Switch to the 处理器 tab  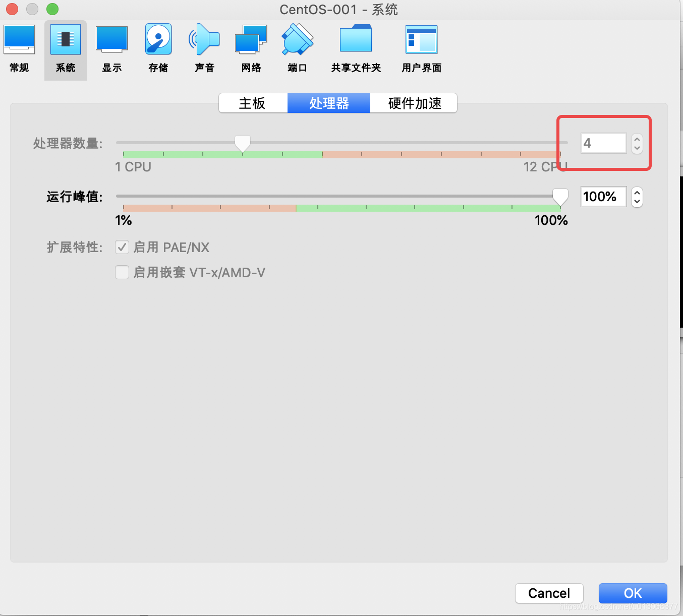click(329, 103)
